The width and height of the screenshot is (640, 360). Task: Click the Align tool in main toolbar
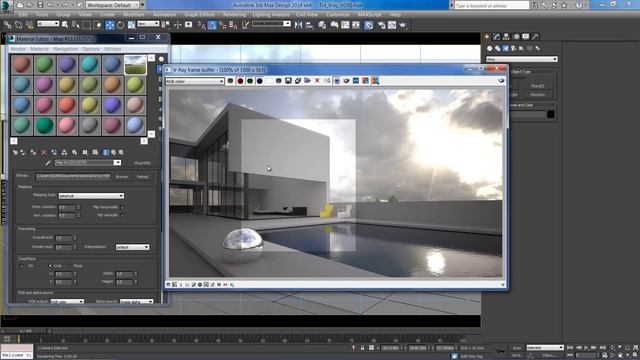click(309, 25)
